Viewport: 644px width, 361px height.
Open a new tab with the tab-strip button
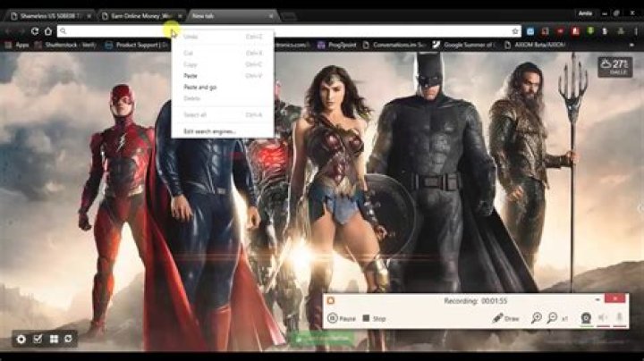(x=289, y=16)
